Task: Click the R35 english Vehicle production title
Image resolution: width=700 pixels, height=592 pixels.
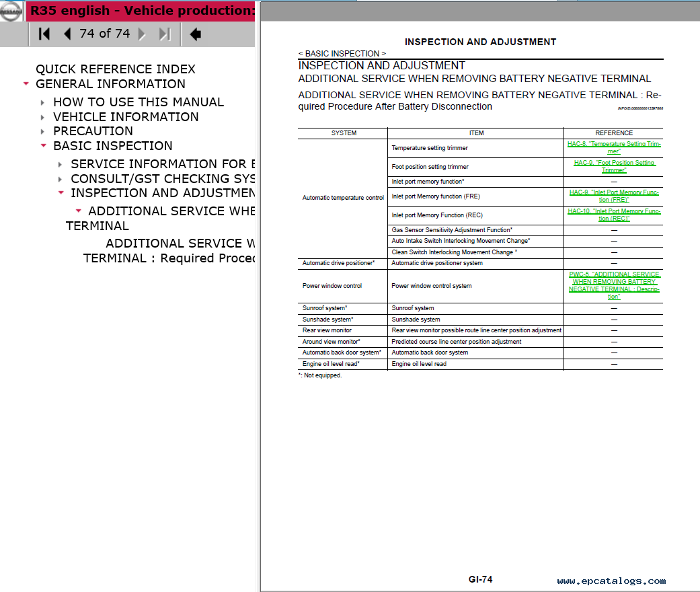Action: 142,11
